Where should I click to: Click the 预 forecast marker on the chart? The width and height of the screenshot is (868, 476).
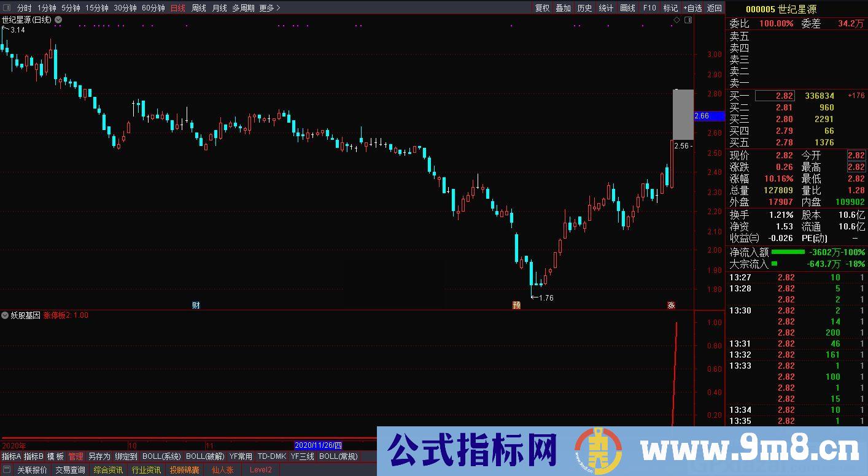pos(516,305)
